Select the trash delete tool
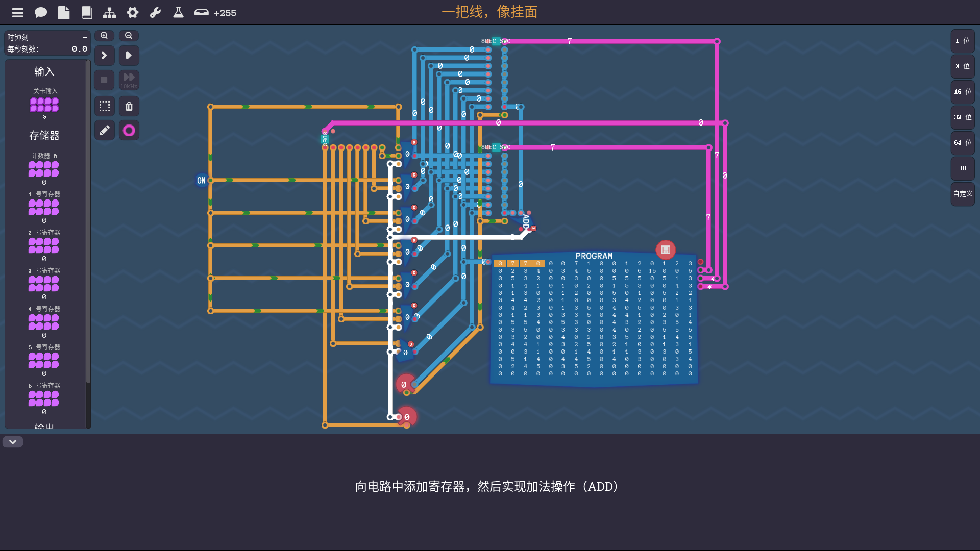 pyautogui.click(x=129, y=106)
